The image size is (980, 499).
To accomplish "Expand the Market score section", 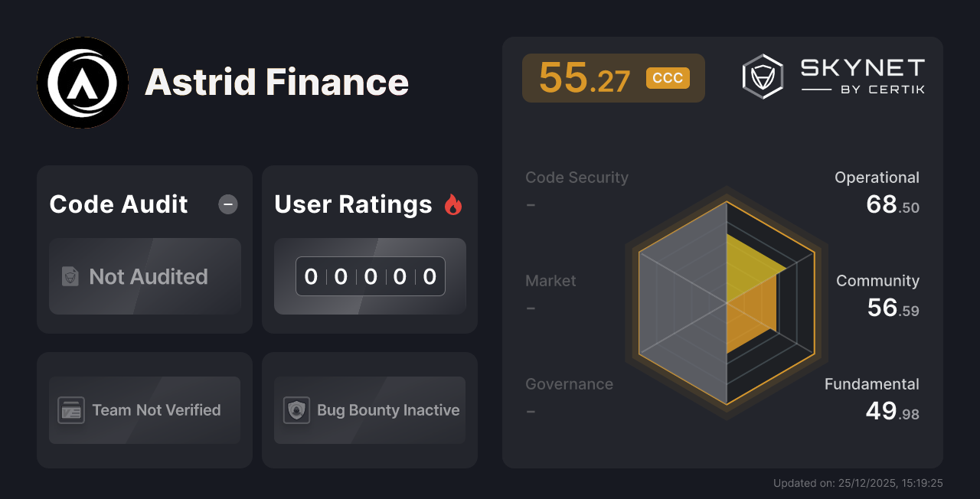I will [550, 294].
